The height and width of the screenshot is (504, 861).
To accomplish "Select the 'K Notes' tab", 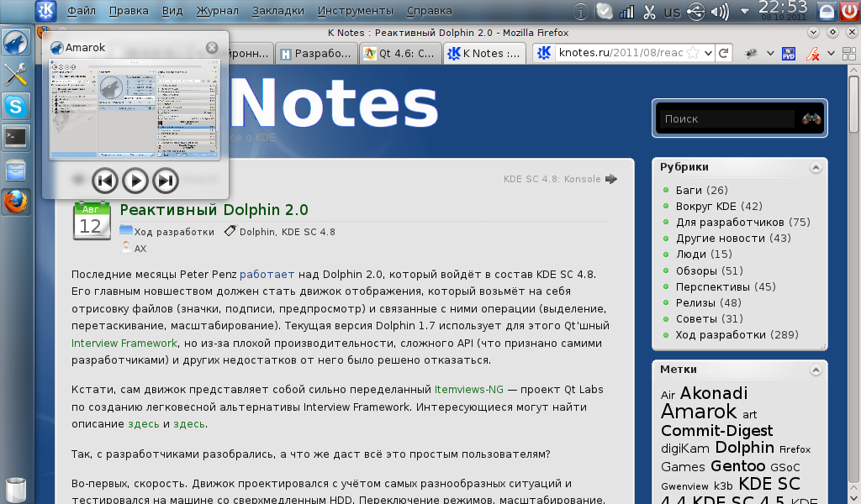I will (x=484, y=53).
